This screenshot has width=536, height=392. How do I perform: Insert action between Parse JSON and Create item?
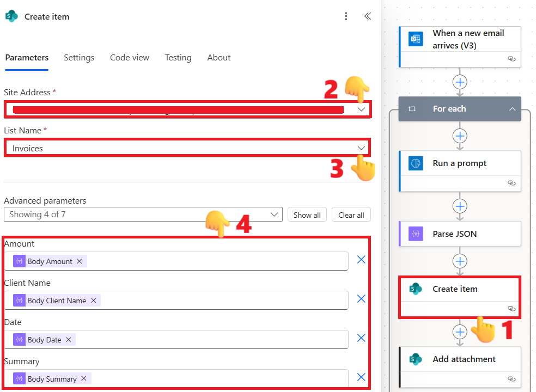[460, 261]
